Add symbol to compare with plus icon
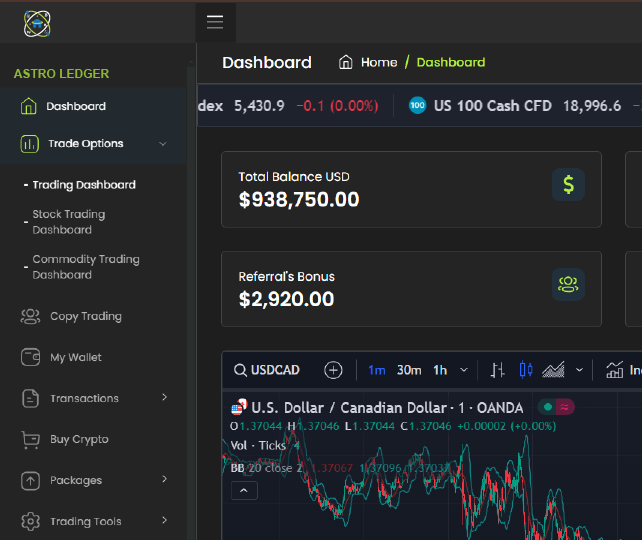Image resolution: width=642 pixels, height=540 pixels. (334, 370)
